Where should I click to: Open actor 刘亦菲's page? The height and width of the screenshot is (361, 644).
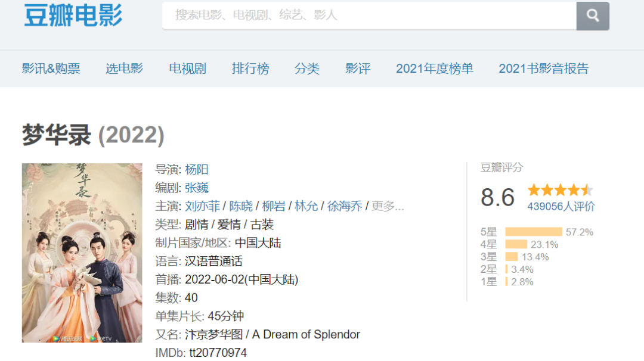[203, 206]
